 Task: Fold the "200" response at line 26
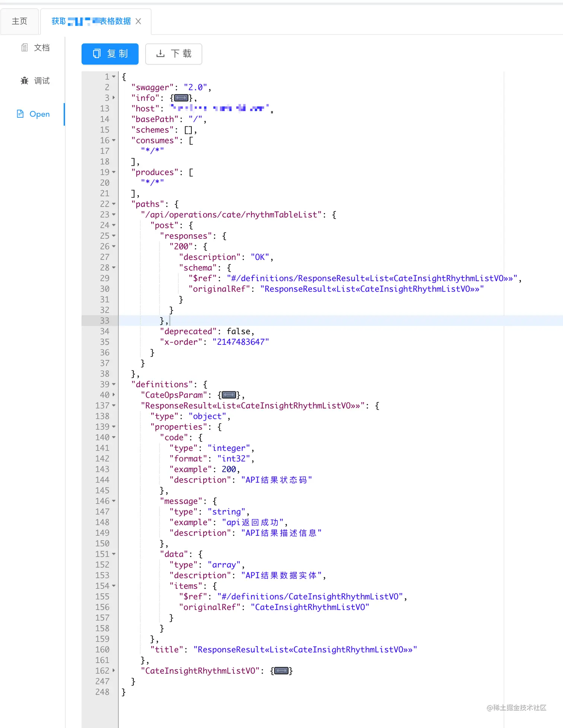[114, 247]
